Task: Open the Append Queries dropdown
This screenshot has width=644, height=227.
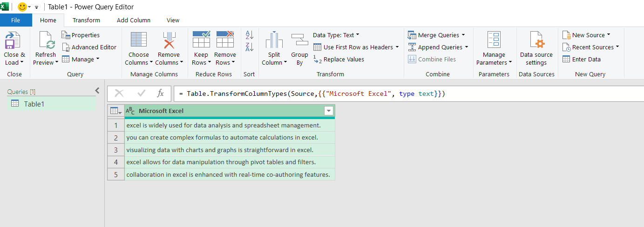Action: [466, 47]
